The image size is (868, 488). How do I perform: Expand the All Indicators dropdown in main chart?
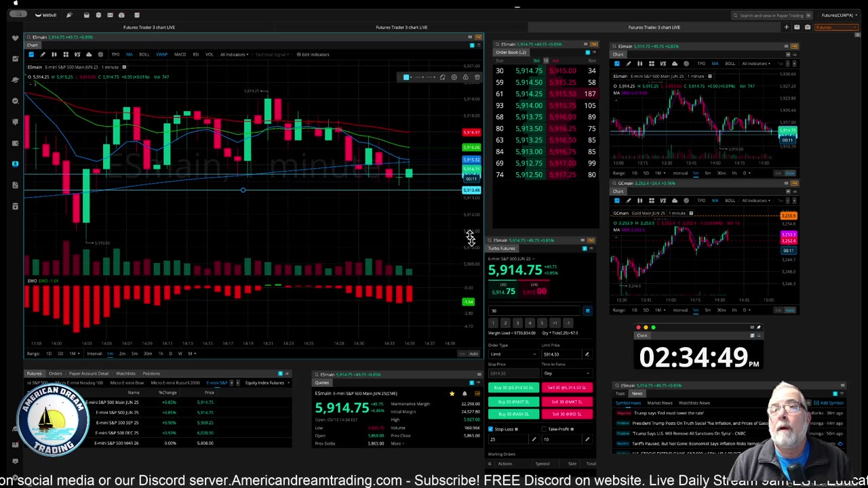pyautogui.click(x=234, y=54)
